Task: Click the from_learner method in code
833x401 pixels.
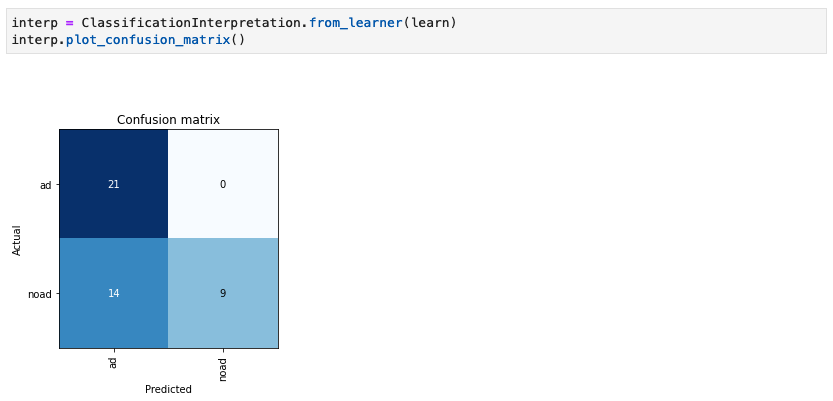Action: tap(356, 23)
